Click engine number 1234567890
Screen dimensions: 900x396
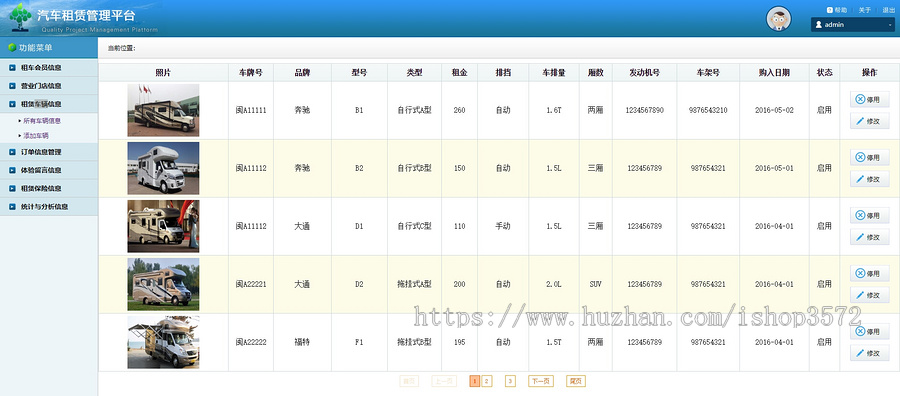tap(645, 110)
